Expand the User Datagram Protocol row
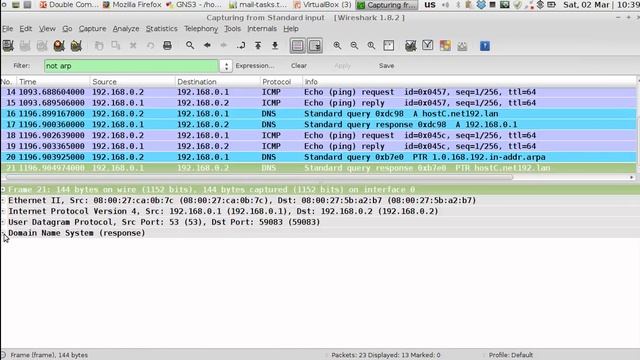The height and width of the screenshot is (360, 640). (3, 222)
